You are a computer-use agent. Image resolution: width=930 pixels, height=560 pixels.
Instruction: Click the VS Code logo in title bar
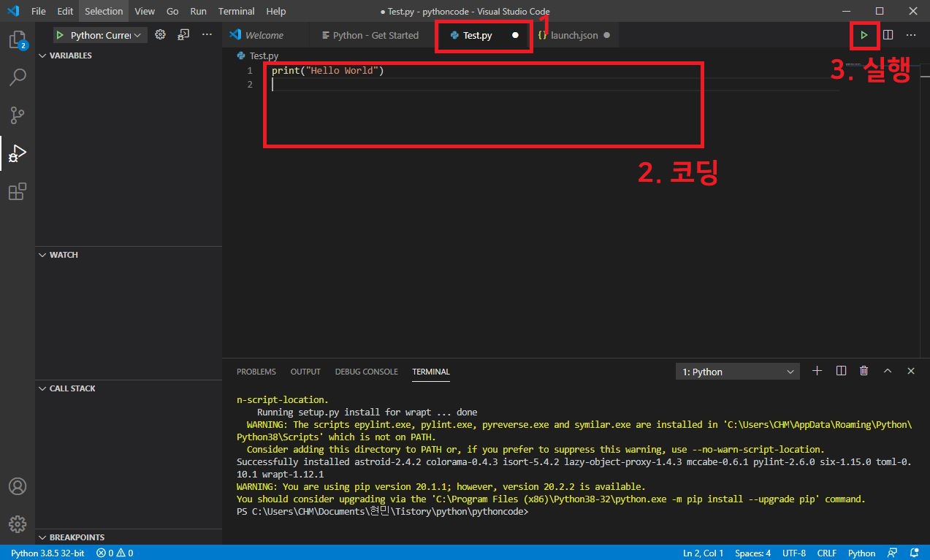(12, 11)
